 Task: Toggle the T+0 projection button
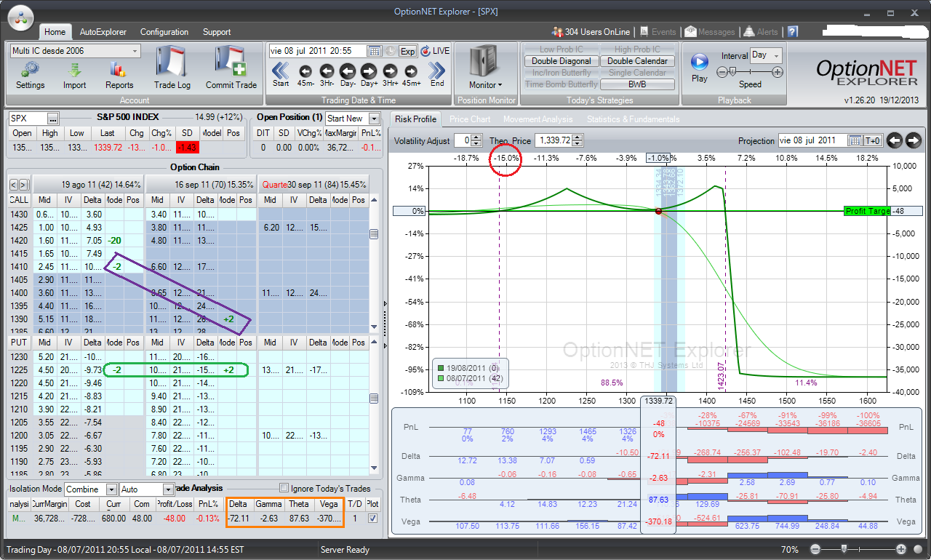[x=873, y=140]
